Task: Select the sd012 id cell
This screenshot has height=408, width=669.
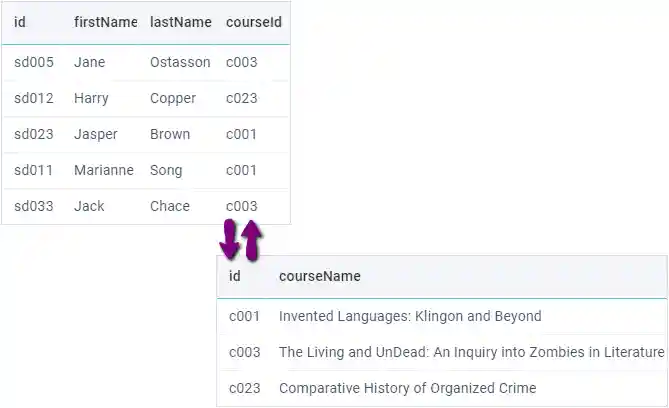Action: (33, 98)
